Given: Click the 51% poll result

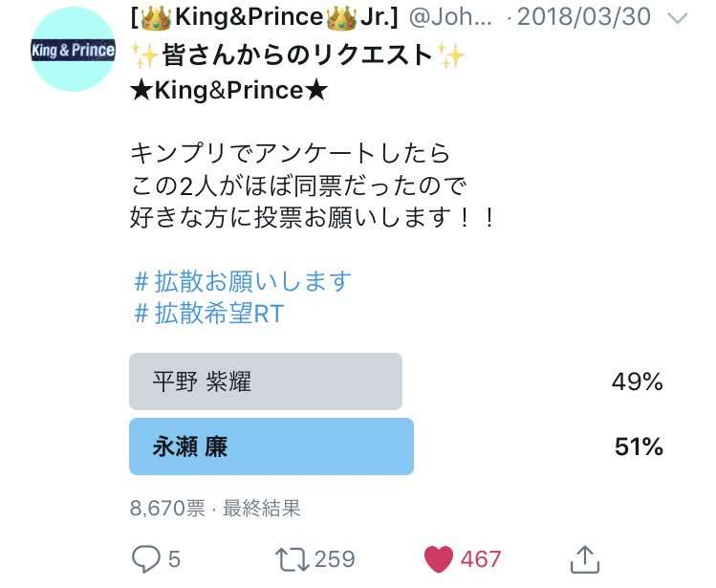Looking at the screenshot, I should (639, 446).
